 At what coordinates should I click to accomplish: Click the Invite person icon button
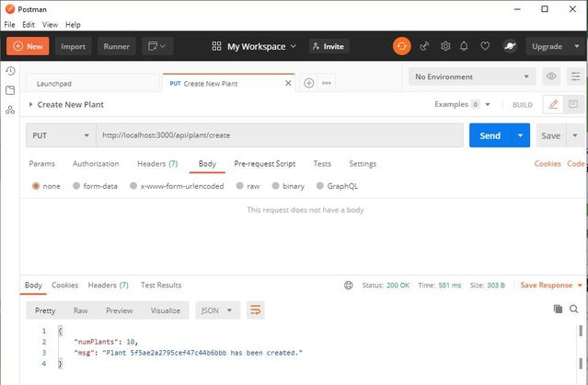pyautogui.click(x=329, y=46)
